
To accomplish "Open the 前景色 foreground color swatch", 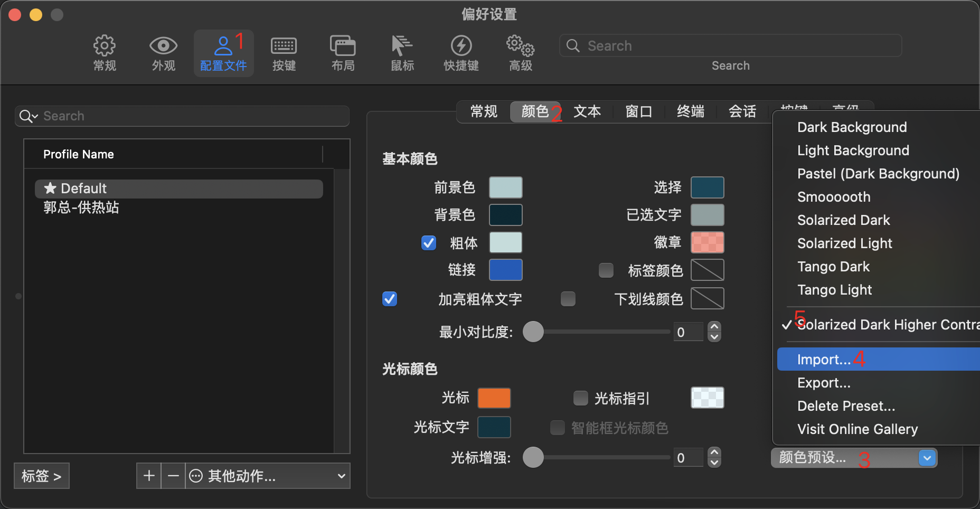I will (x=506, y=187).
